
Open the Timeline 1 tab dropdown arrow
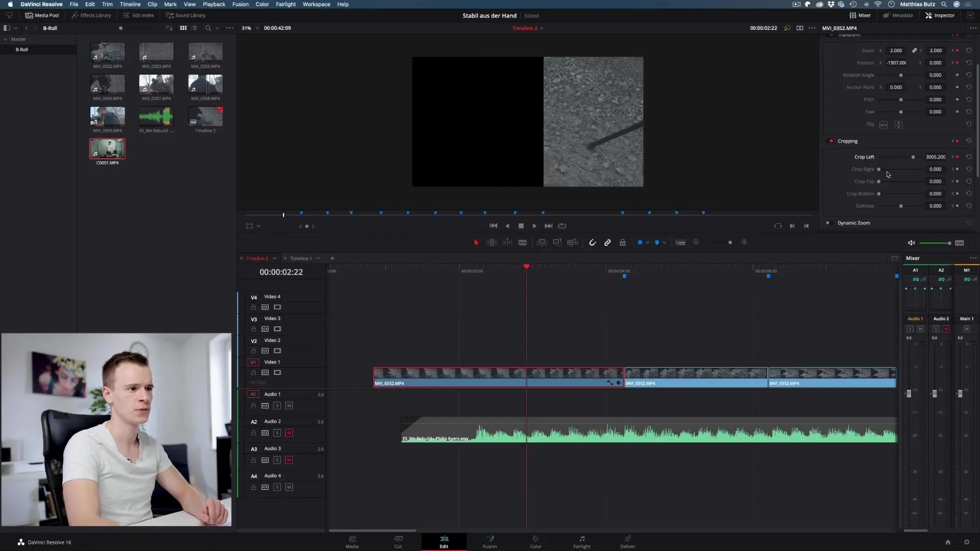pos(318,259)
